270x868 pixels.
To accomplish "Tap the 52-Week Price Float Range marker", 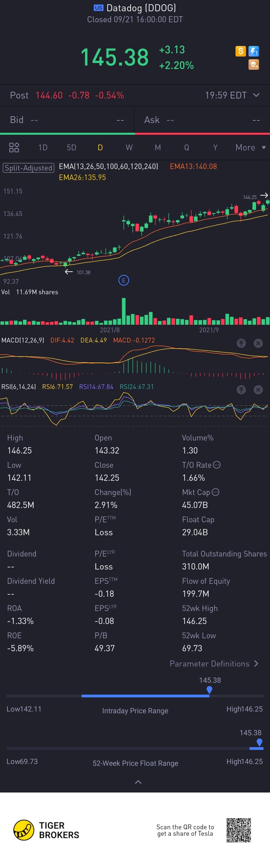I will tap(259, 743).
